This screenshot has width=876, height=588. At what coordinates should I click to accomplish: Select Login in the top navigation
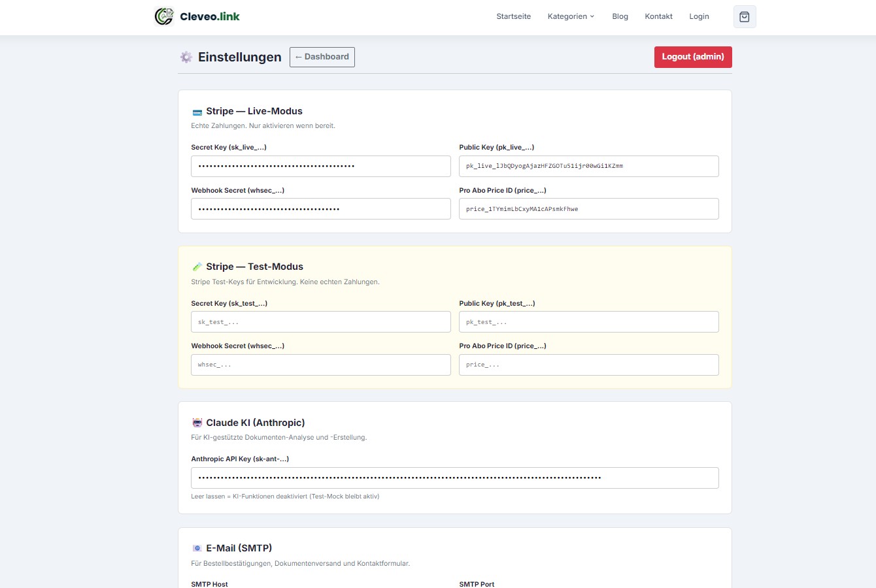coord(699,16)
